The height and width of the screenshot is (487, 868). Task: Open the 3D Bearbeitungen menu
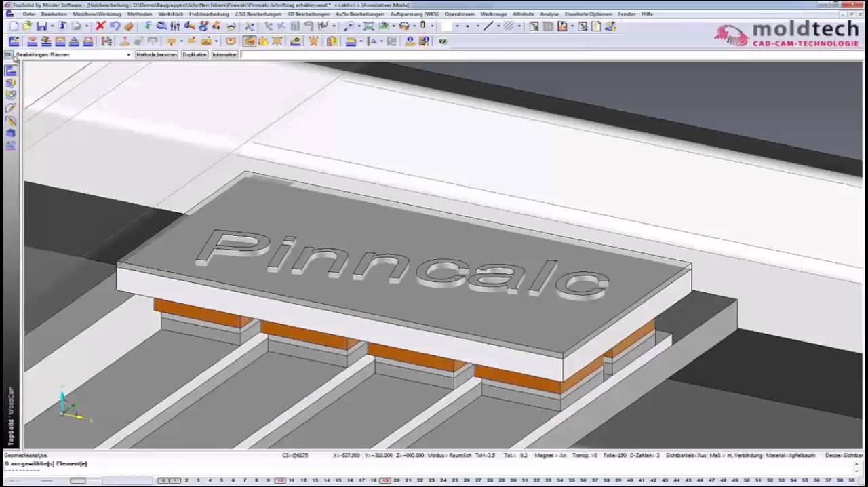click(x=308, y=14)
